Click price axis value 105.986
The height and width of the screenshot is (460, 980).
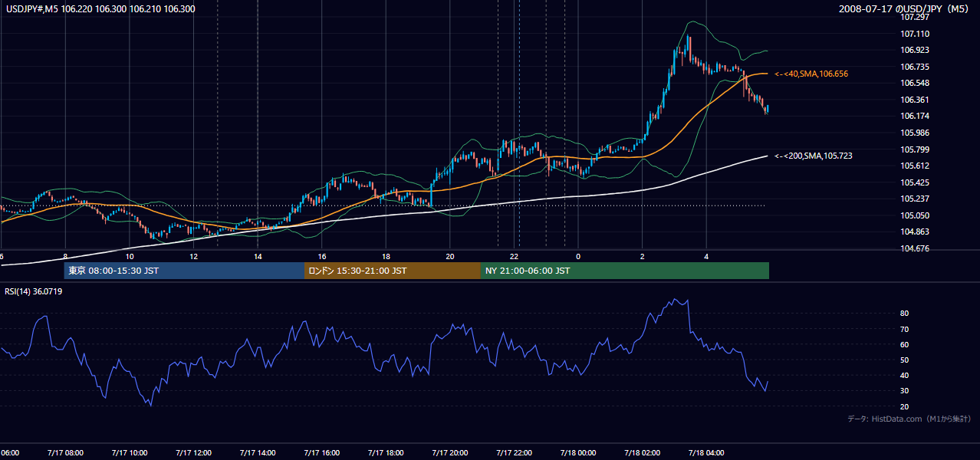(x=916, y=133)
